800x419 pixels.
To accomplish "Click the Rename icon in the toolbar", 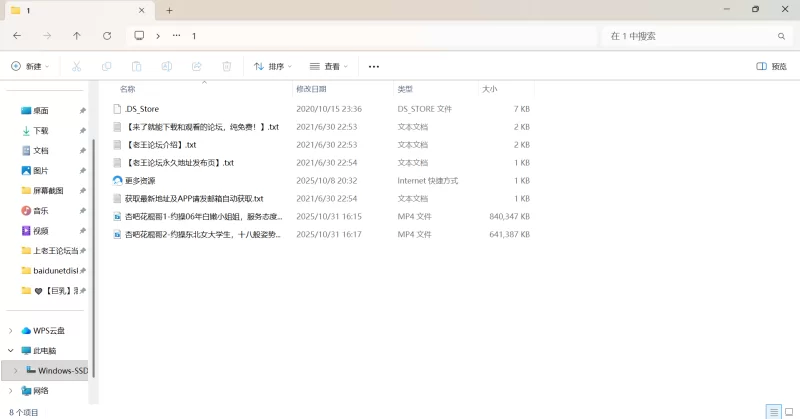I will [x=167, y=66].
